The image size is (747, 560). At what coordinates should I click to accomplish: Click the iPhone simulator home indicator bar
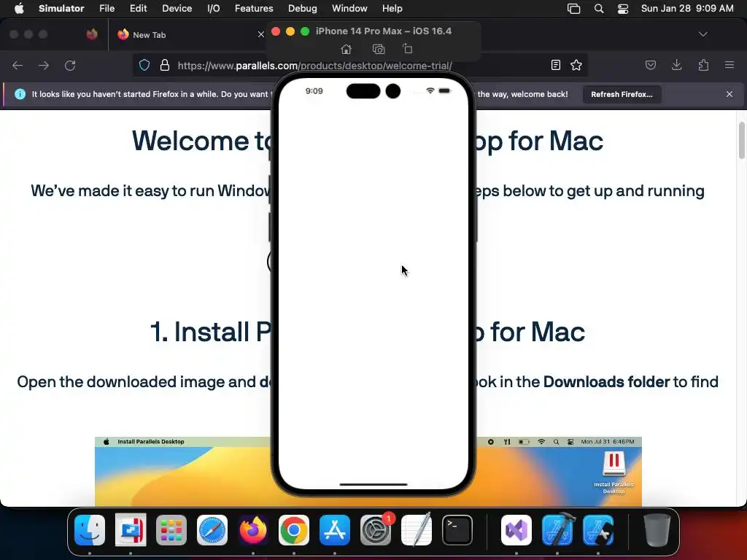(373, 484)
